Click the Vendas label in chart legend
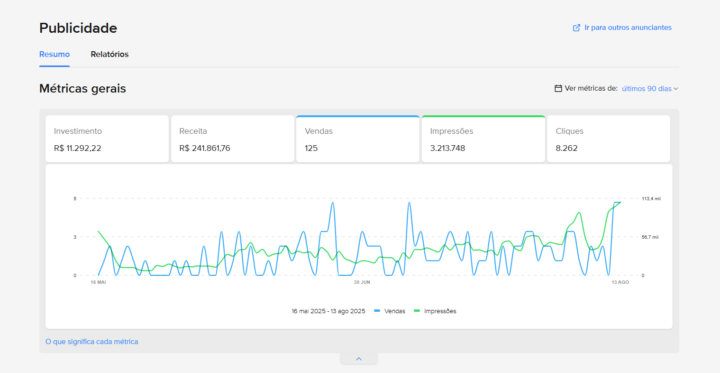This screenshot has height=373, width=720. (x=394, y=311)
